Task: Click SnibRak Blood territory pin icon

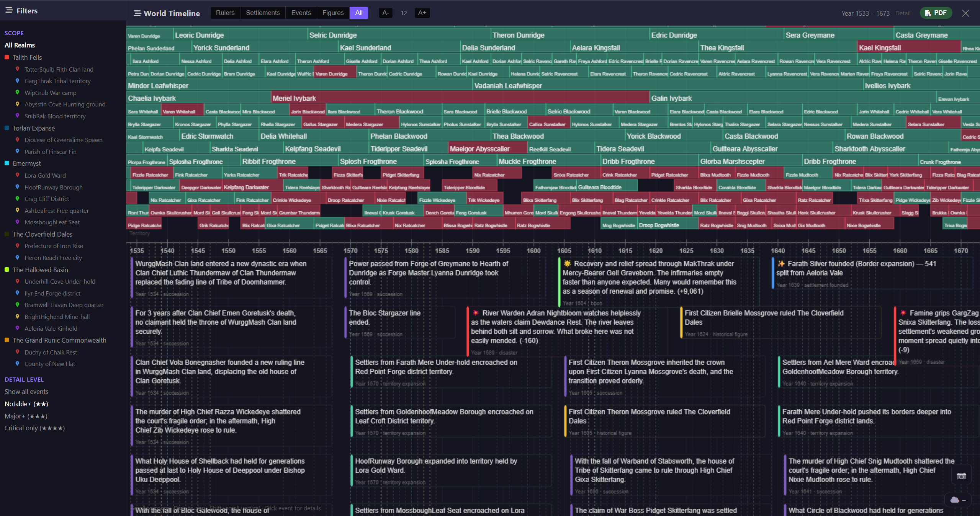Action: [17, 116]
